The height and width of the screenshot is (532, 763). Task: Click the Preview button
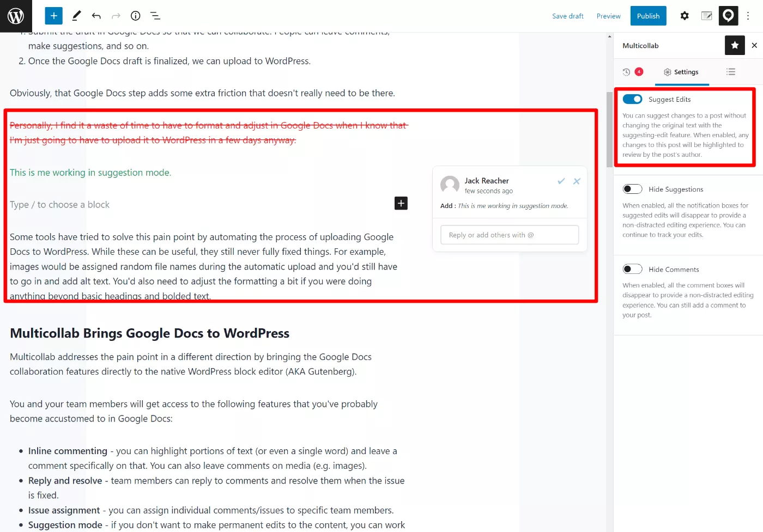(x=608, y=16)
